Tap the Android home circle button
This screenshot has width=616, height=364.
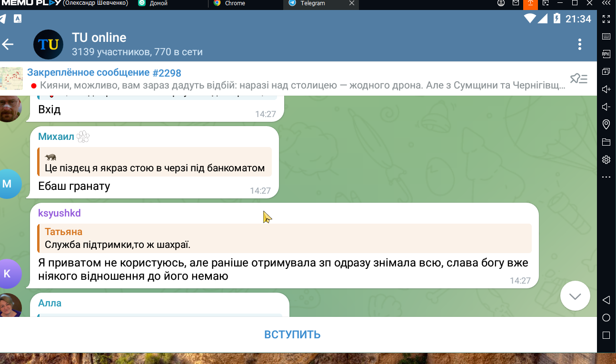point(606,317)
